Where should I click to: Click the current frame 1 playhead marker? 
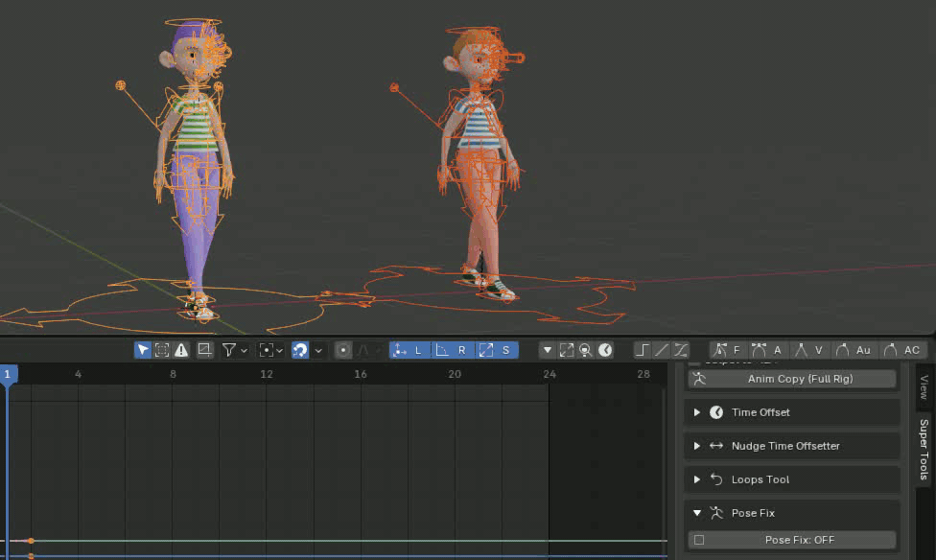[x=9, y=374]
